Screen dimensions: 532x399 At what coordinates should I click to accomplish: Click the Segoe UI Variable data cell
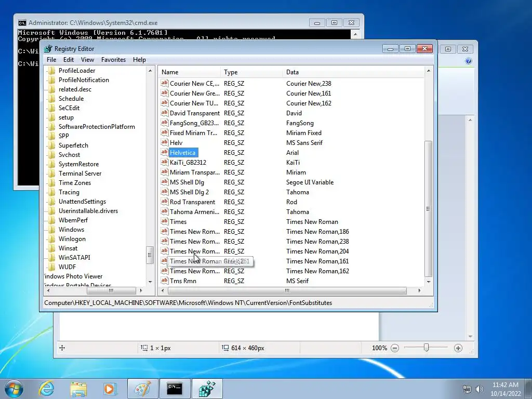point(310,182)
